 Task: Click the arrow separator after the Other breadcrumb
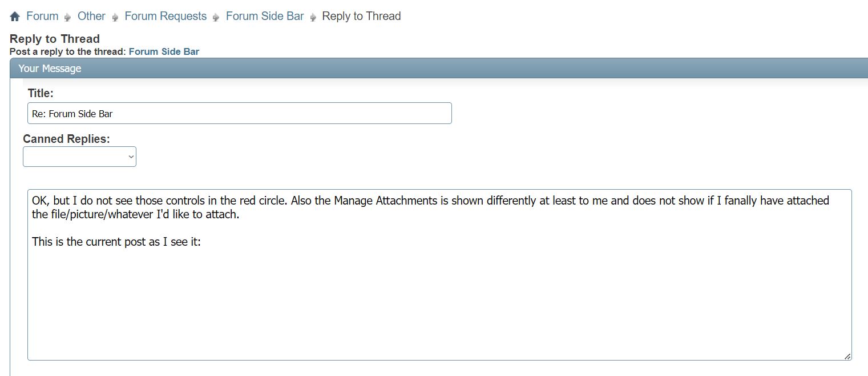(115, 17)
